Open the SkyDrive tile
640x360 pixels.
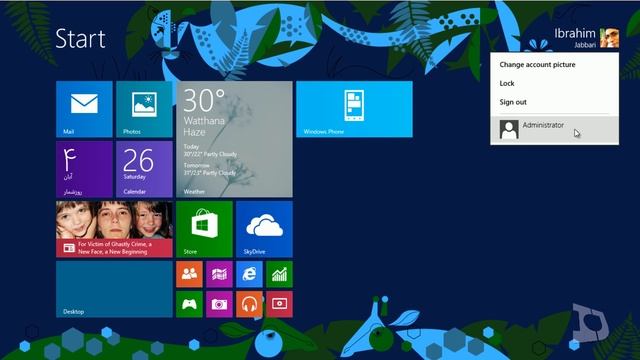pyautogui.click(x=264, y=229)
